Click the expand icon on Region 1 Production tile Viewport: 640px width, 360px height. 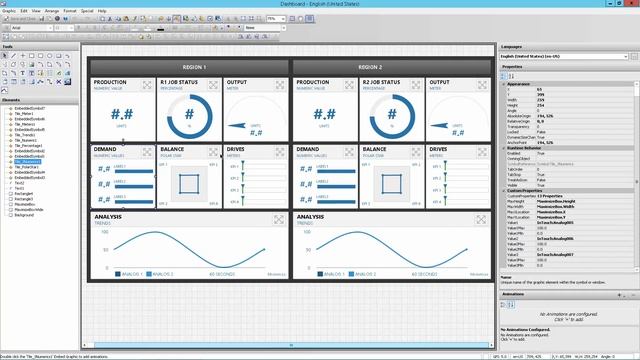click(x=147, y=85)
